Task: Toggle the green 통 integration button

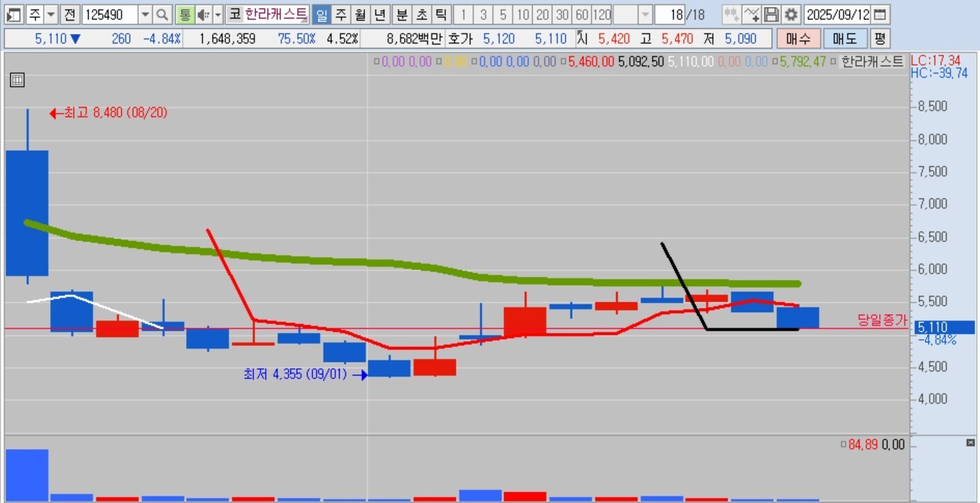Action: click(x=185, y=15)
